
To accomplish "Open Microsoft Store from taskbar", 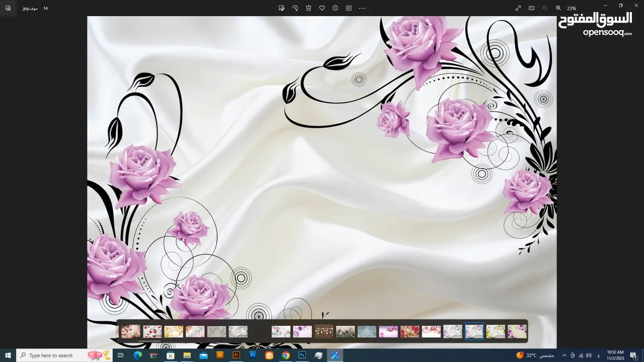I will click(171, 355).
